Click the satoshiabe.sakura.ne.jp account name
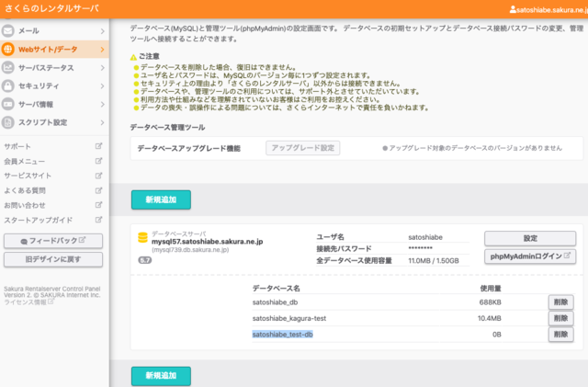Screen dimensions: 588x387 coord(552,10)
